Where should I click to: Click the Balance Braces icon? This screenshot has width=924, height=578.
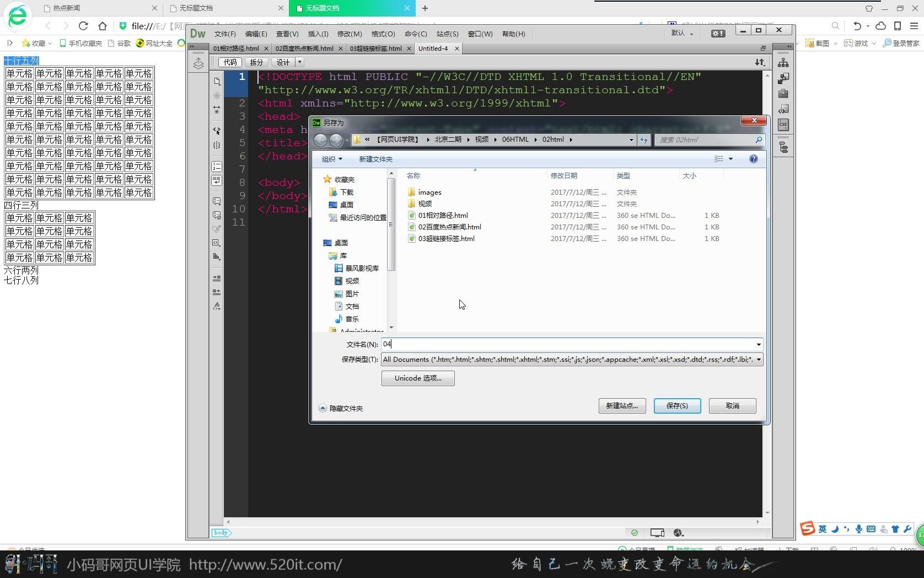click(x=217, y=145)
